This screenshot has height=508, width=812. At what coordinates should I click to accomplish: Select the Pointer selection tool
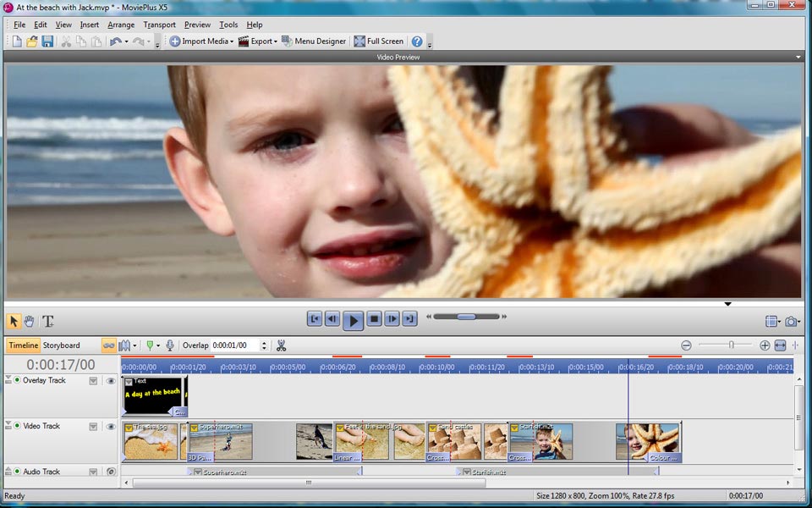coord(14,321)
